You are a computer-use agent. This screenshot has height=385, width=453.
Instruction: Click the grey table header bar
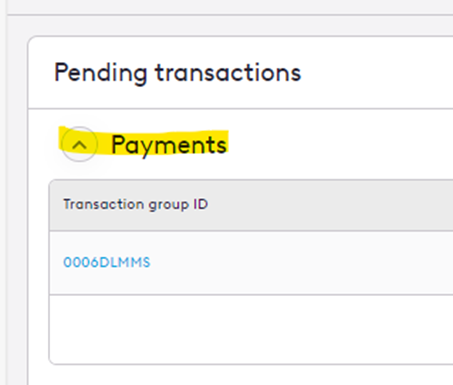(251, 205)
